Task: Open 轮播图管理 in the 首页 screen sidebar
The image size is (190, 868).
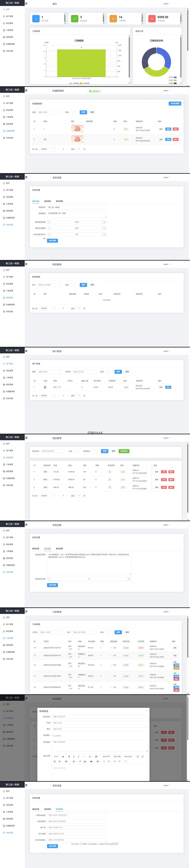Action: [x=9, y=44]
